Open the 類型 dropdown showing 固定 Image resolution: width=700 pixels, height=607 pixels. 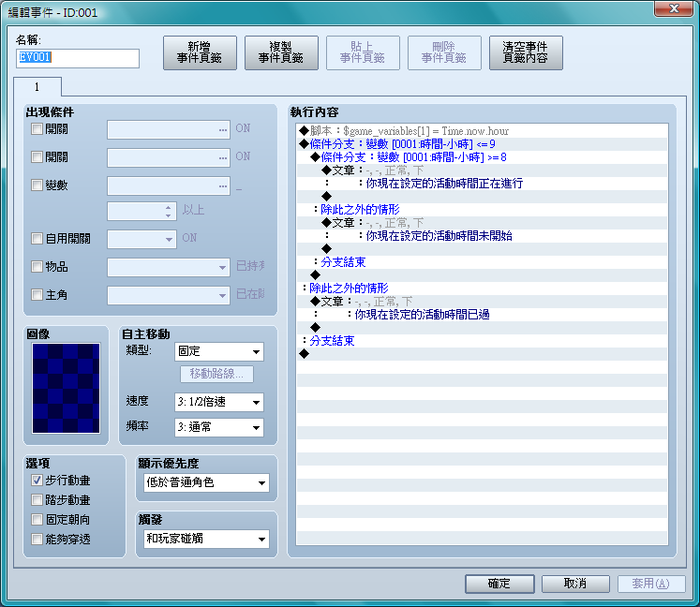(219, 351)
